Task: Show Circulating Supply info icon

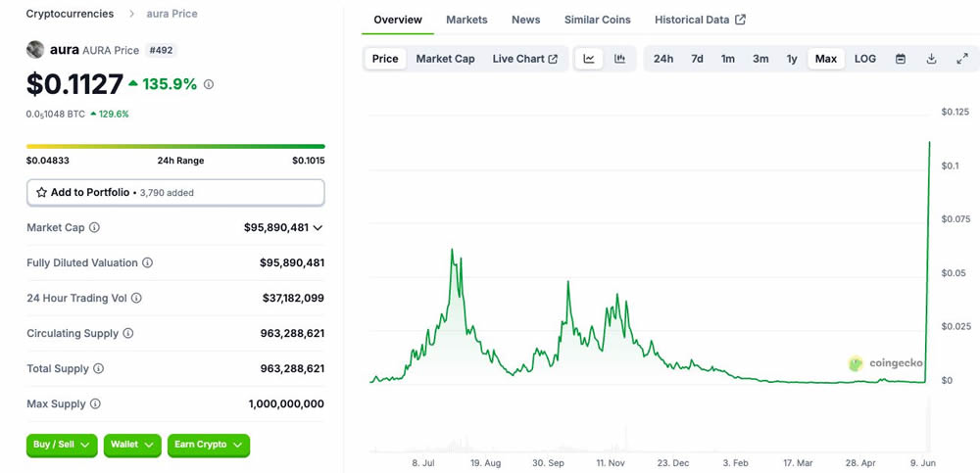Action: (x=128, y=334)
